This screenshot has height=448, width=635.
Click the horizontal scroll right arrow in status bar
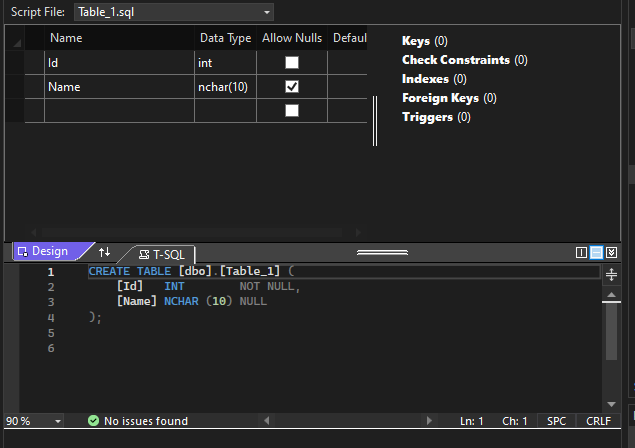429,421
